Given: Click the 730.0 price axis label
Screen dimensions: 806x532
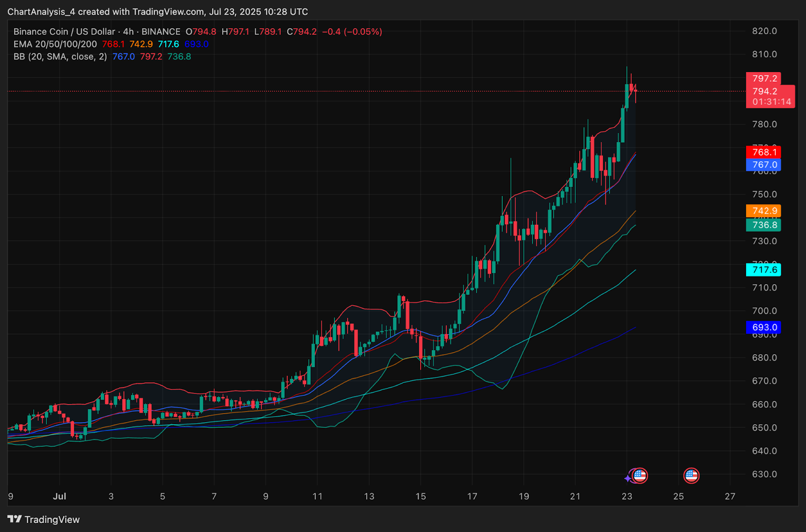Looking at the screenshot, I should (x=765, y=241).
